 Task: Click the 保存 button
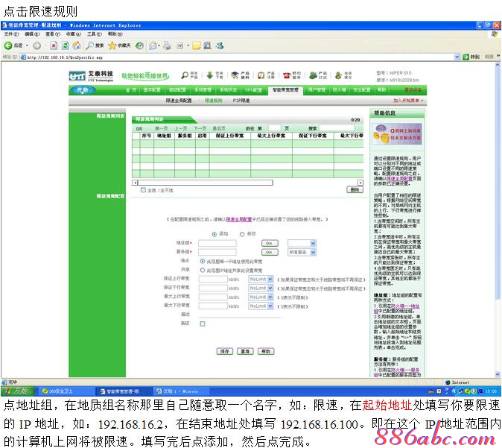224,350
